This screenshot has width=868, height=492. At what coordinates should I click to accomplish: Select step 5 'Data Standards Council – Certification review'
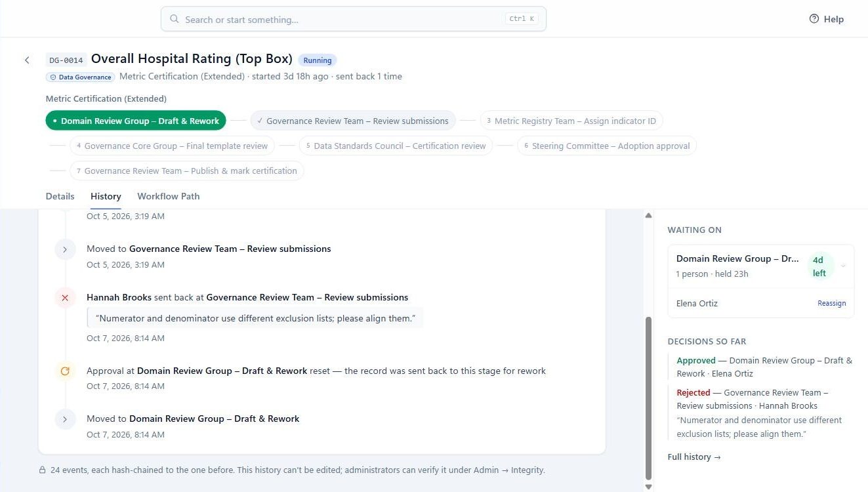point(396,146)
